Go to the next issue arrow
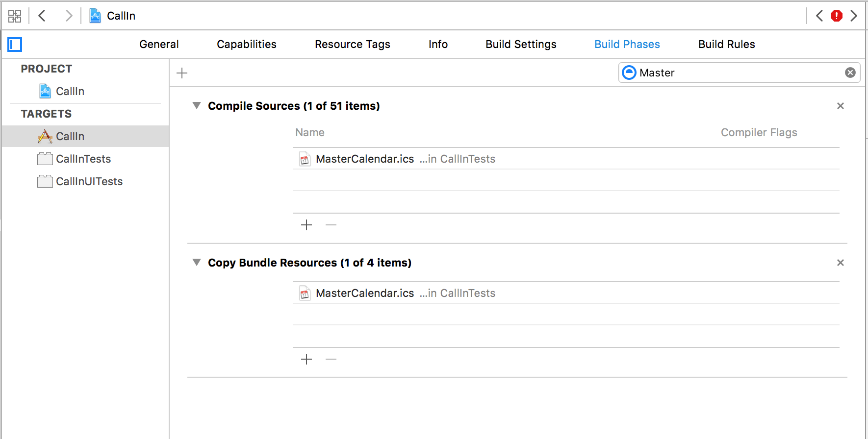Screen dimensions: 868x439 tap(854, 16)
